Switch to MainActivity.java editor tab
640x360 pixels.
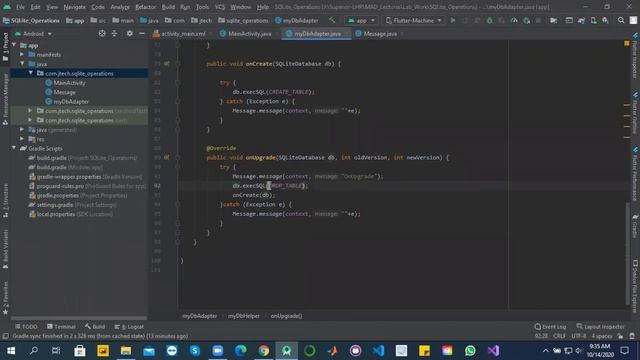(246, 33)
